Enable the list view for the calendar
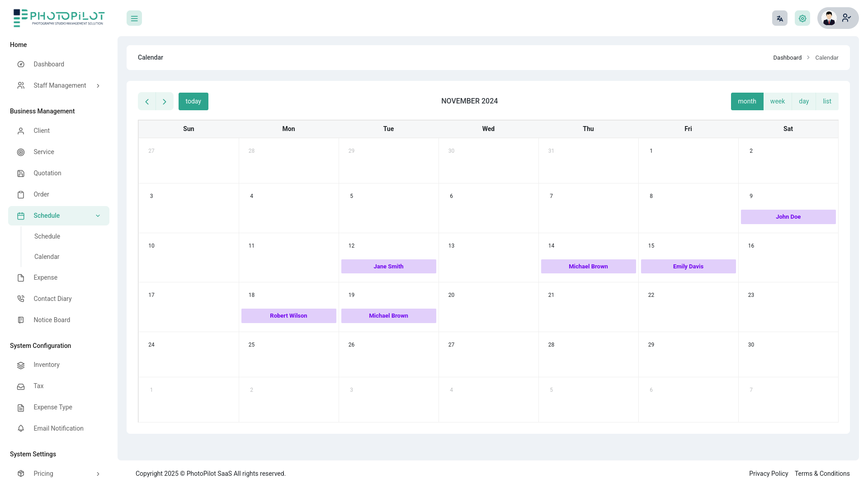868x488 pixels. tap(827, 101)
